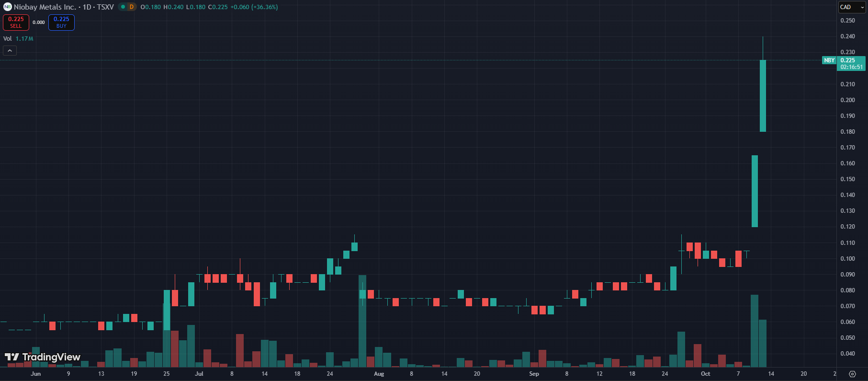Click the Niobay Metals NB logo icon
Image resolution: width=868 pixels, height=381 pixels.
7,7
